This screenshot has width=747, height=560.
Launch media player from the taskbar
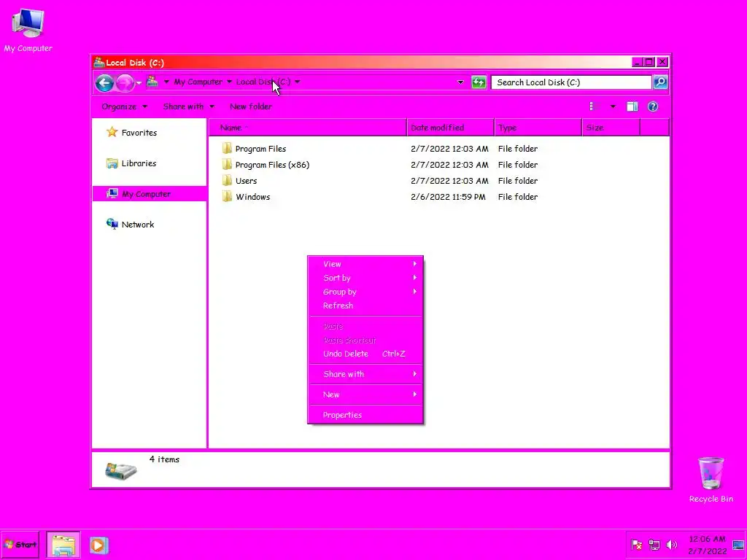(x=98, y=545)
